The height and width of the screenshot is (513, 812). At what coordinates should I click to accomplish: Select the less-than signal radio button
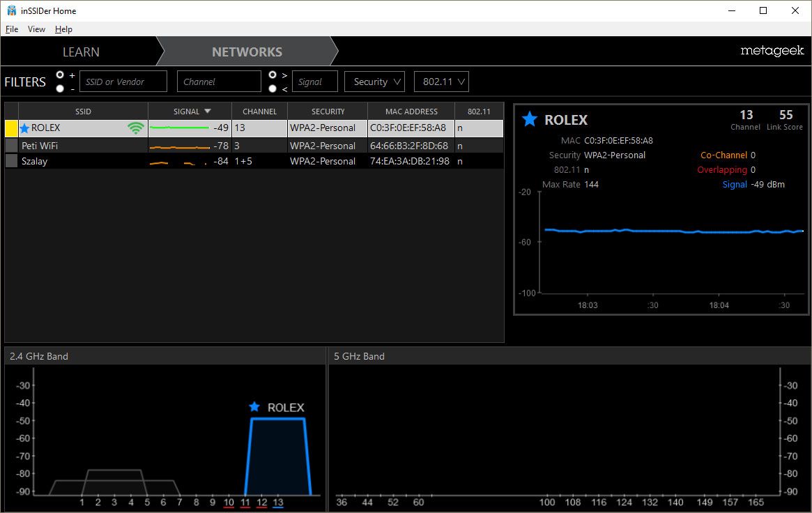point(273,89)
